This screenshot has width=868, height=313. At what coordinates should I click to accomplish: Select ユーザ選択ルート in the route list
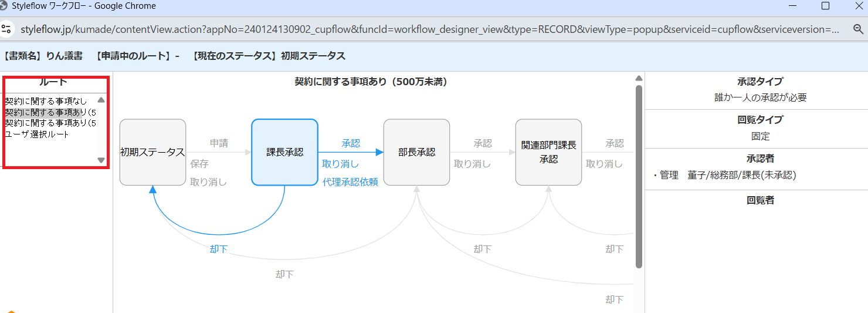tap(37, 134)
